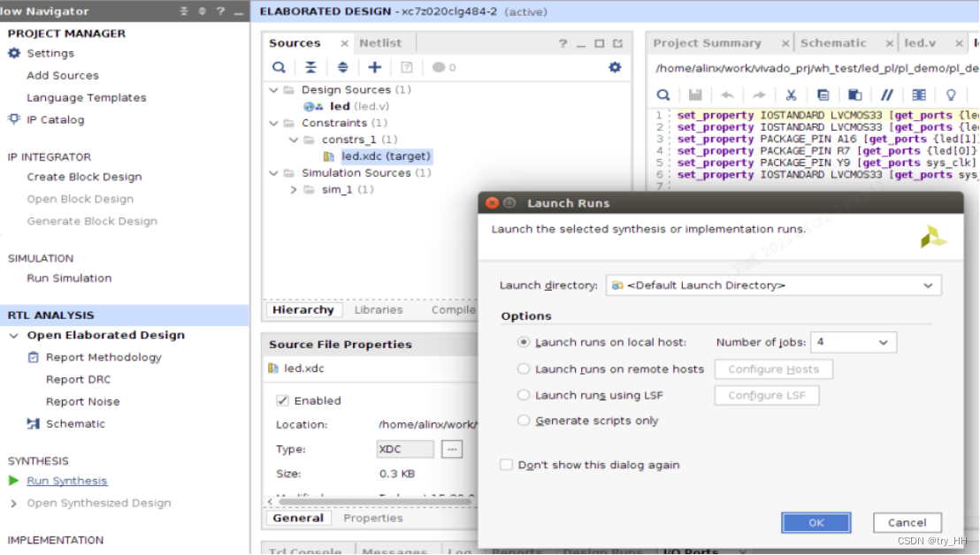Switch to the led.v tab

919,43
